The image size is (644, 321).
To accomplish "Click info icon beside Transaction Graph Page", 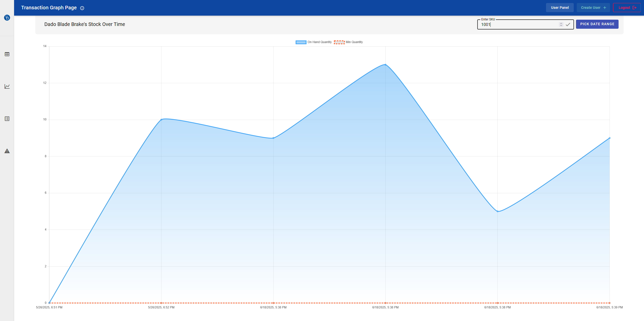I will pos(82,8).
